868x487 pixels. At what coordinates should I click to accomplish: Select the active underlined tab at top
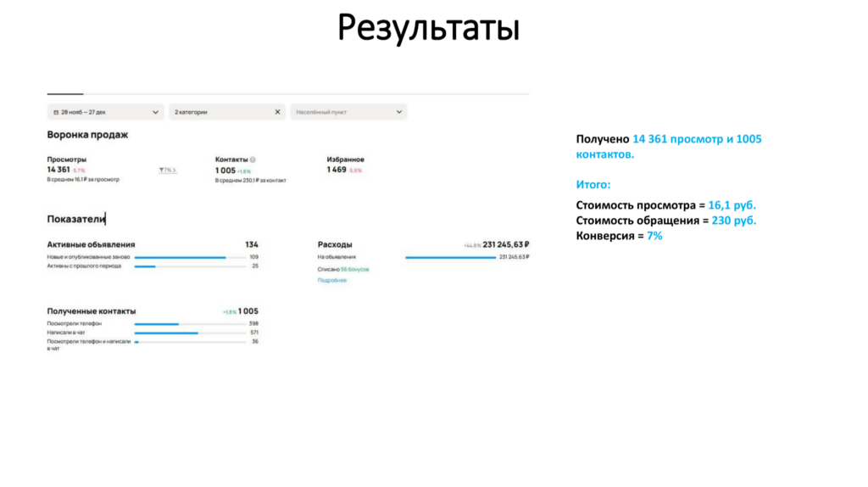pos(65,93)
